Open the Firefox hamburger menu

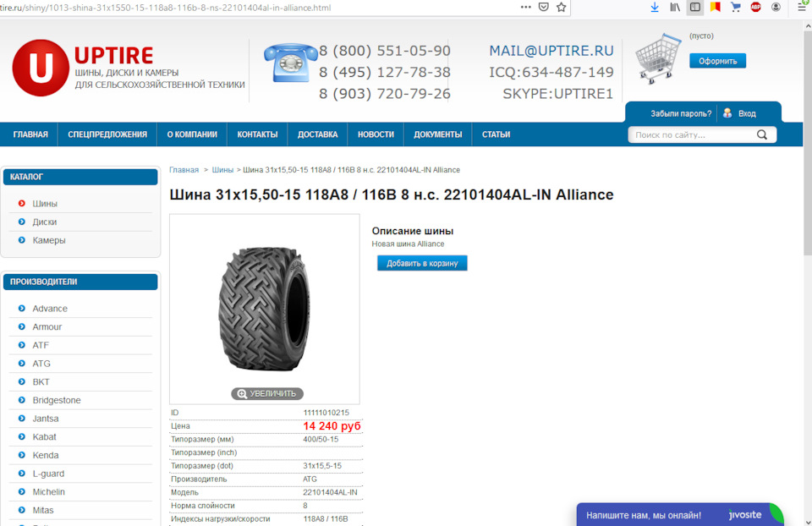(802, 8)
